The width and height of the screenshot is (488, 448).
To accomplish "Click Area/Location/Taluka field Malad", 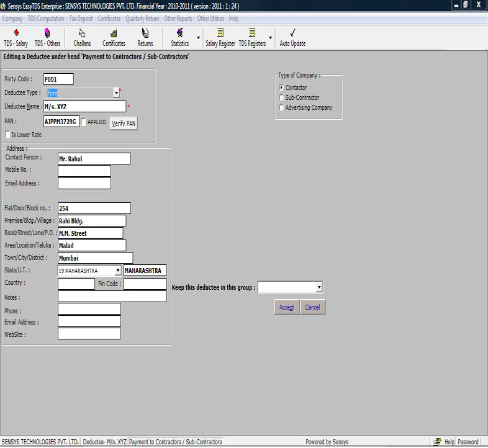I will pos(92,246).
